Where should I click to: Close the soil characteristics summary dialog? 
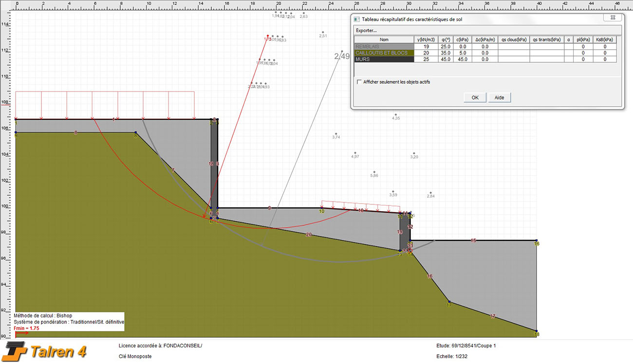[612, 18]
